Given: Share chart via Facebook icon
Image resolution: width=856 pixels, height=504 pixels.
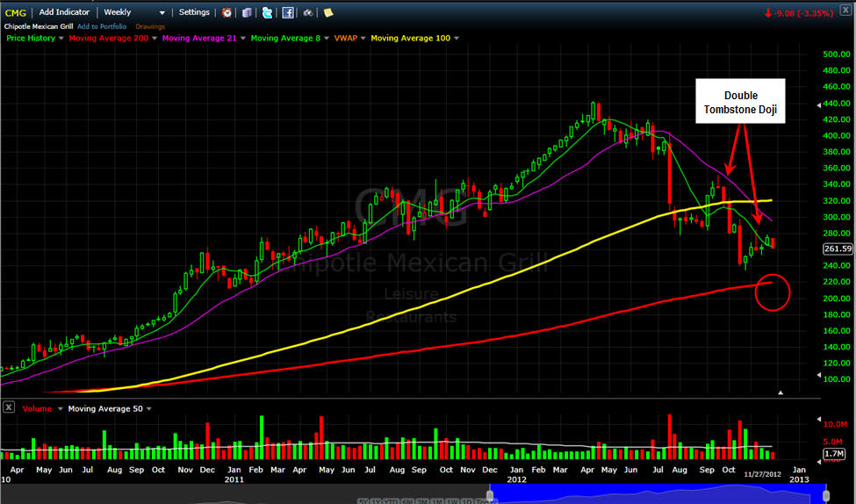Looking at the screenshot, I should coord(288,12).
